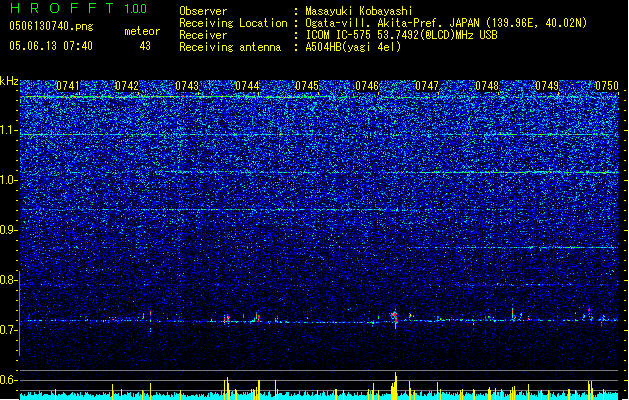Screen dimensions: 629x400
Task: Click Ogata-vill. Akita-Pref. JAPAN location text
Action: [x=392, y=23]
